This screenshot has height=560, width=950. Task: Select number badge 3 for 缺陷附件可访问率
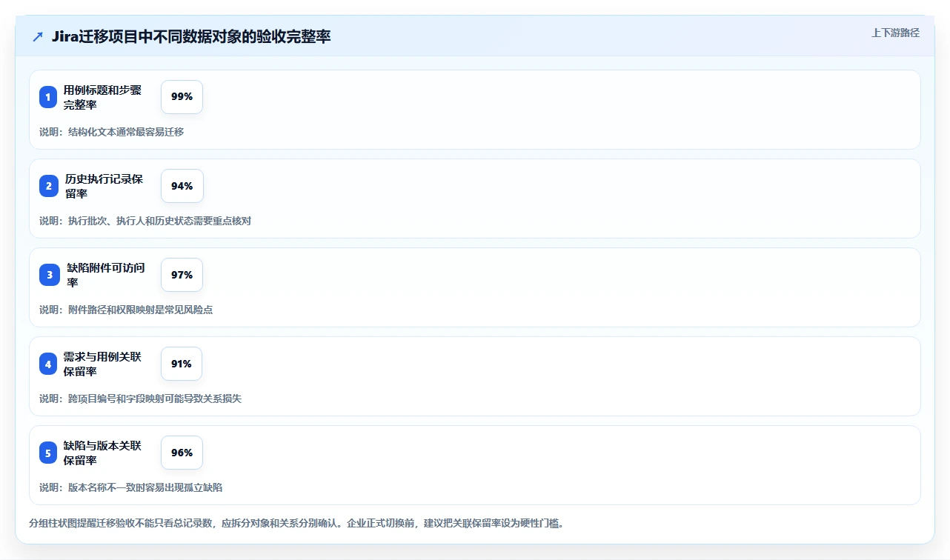pos(50,275)
